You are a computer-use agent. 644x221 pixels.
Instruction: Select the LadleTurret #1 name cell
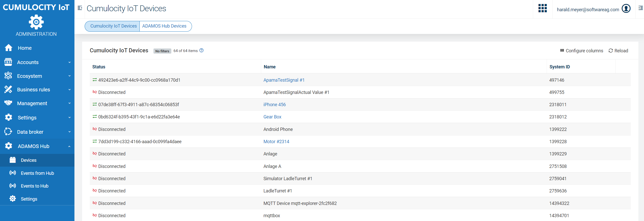point(277,191)
